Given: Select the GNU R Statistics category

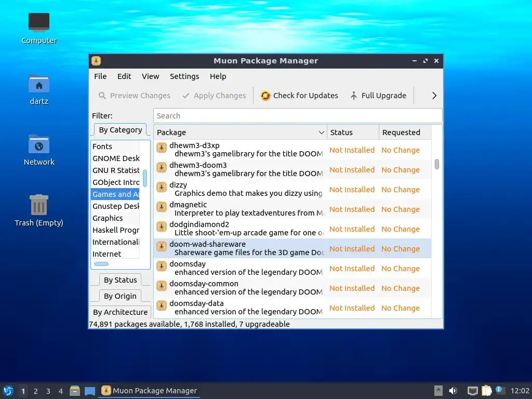Looking at the screenshot, I should click(115, 170).
